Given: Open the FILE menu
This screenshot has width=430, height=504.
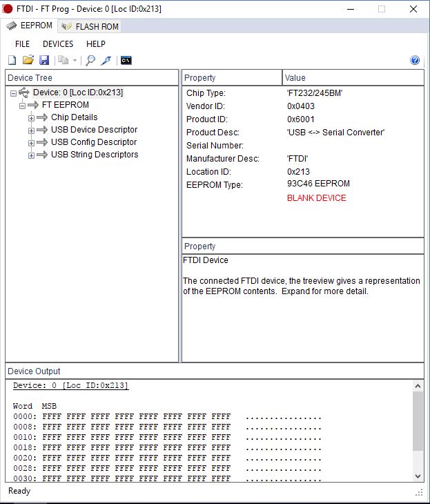Looking at the screenshot, I should coord(22,44).
